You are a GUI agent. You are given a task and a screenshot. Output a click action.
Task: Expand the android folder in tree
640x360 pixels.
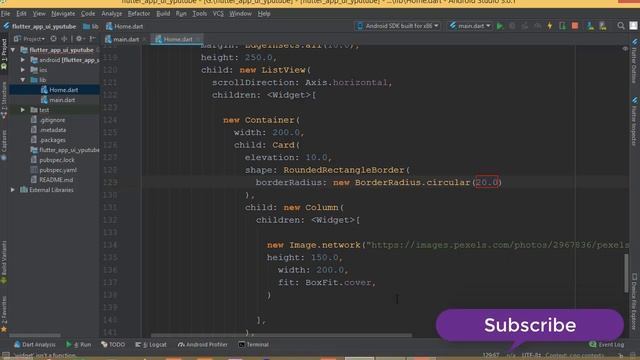pyautogui.click(x=23, y=60)
